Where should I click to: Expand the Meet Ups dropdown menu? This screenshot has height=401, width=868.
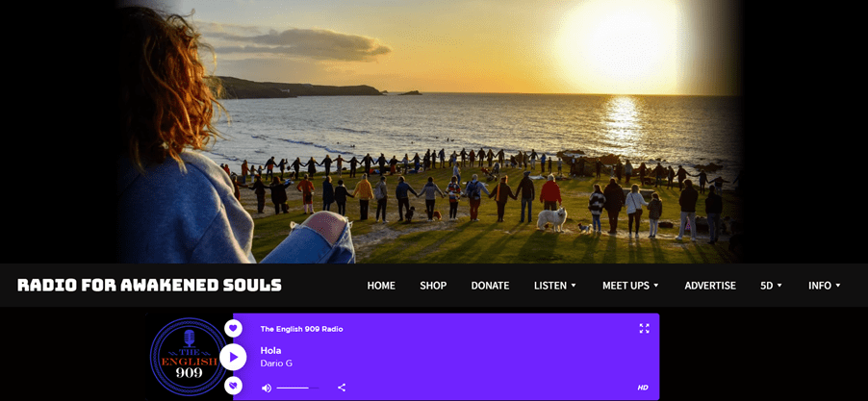click(x=630, y=286)
